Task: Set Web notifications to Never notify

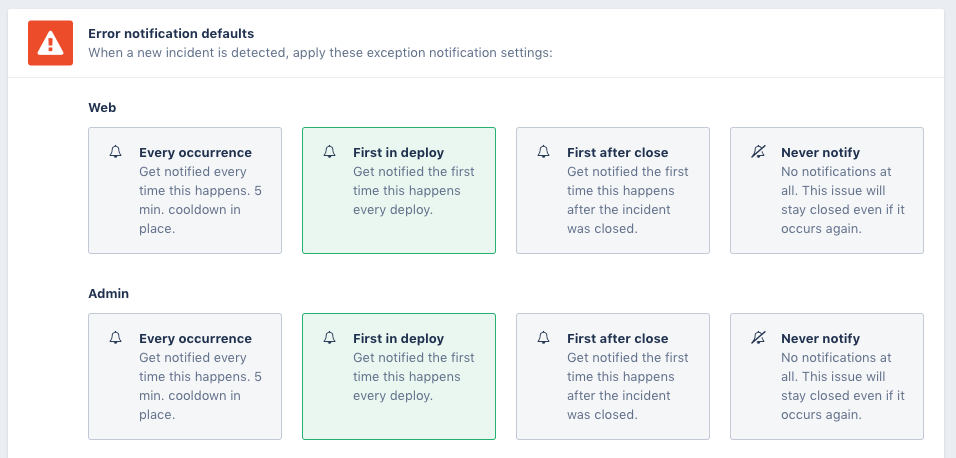Action: point(827,191)
